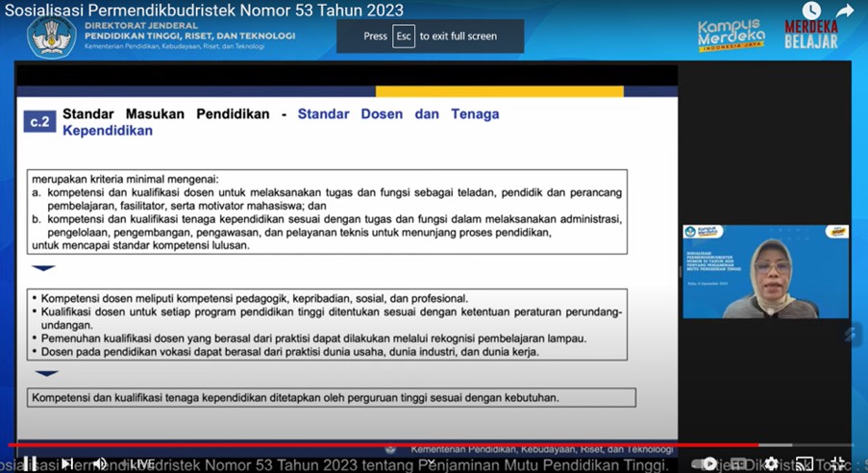Click the Kampus Merdeka logo in the header
Image resolution: width=868 pixels, height=473 pixels.
coord(731,36)
